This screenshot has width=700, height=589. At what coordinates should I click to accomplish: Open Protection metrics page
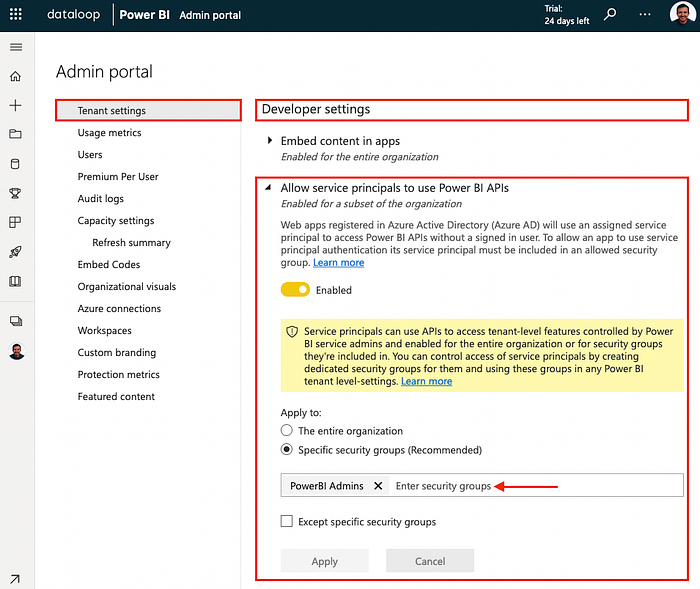pos(118,374)
